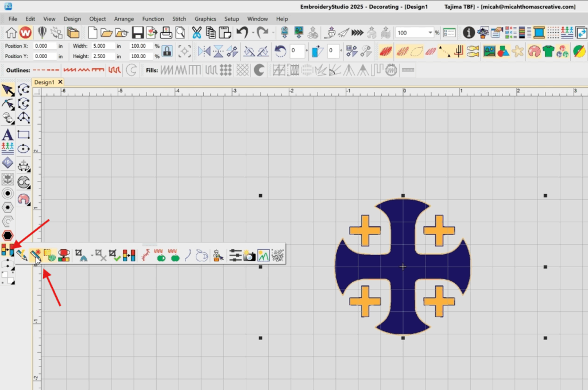
Task: Select the arrow Select Object tool
Action: [x=7, y=90]
